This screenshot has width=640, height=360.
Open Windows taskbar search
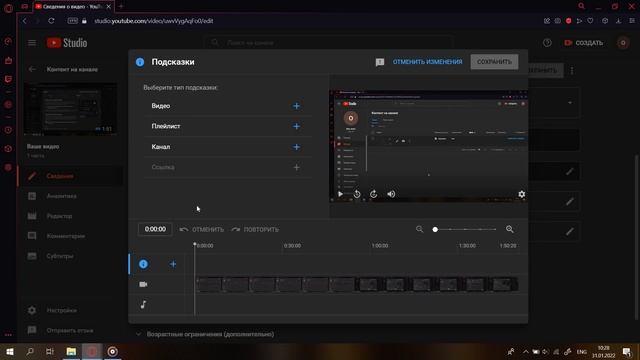pyautogui.click(x=29, y=351)
